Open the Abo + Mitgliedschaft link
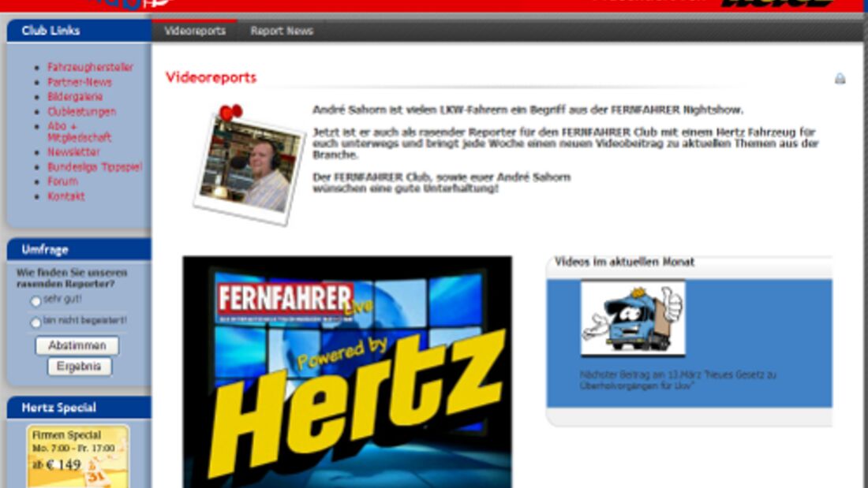 tap(78, 132)
